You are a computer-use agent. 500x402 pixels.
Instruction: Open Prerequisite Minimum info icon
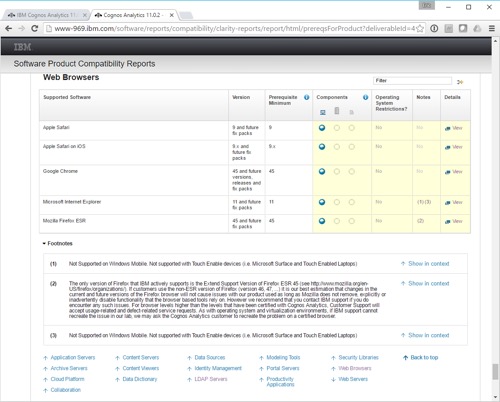307,97
